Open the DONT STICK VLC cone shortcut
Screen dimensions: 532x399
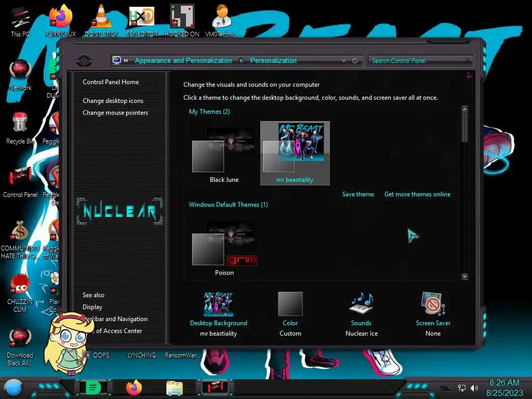(101, 21)
